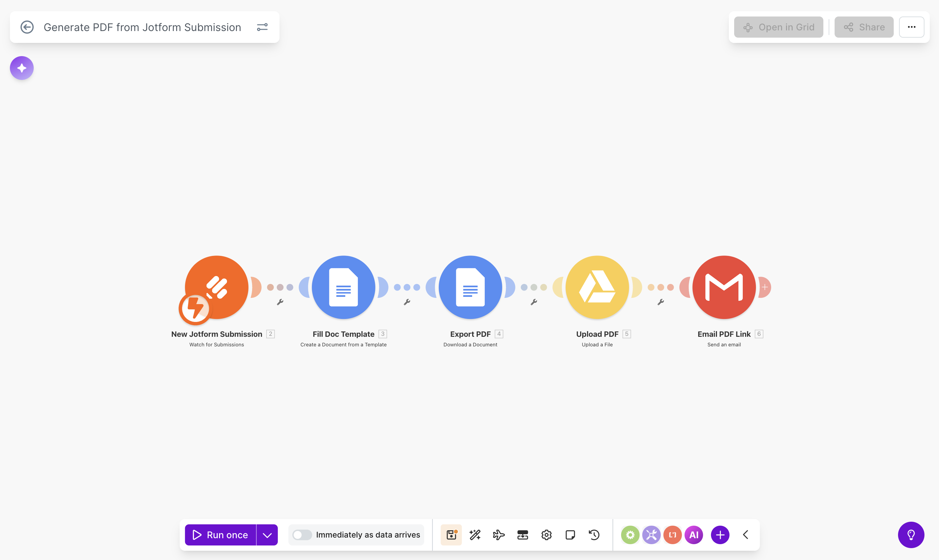
Task: Select the New Jotform Submission module
Action: pyautogui.click(x=217, y=287)
